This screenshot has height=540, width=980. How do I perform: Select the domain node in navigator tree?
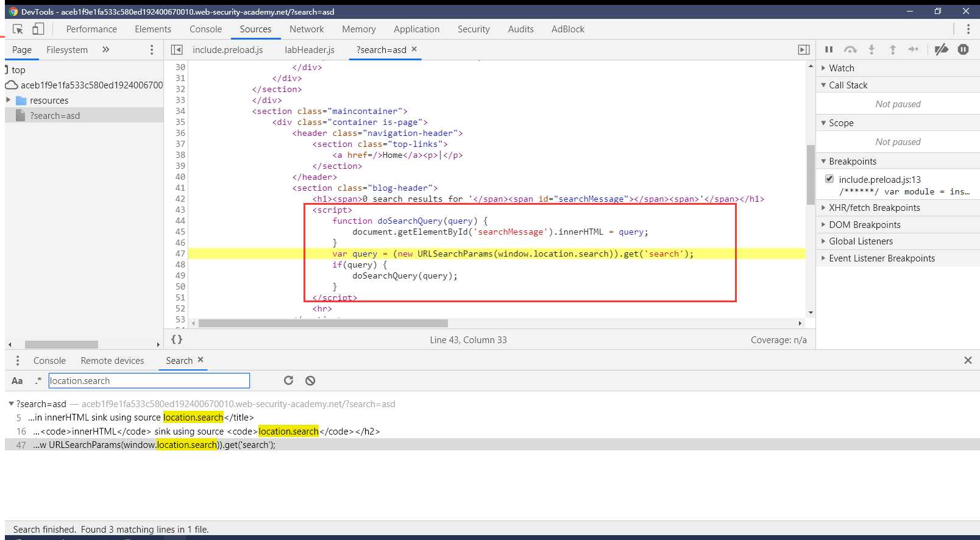tap(84, 85)
